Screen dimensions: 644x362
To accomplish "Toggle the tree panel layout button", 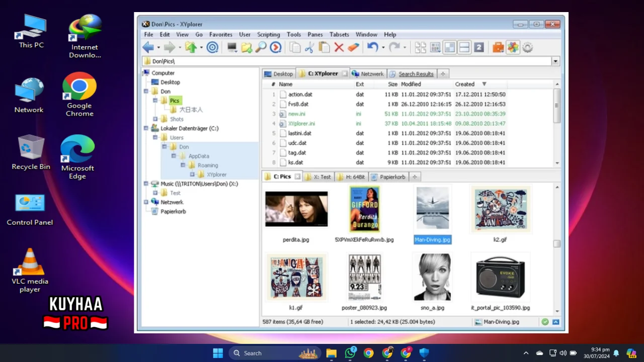I will 450,47.
